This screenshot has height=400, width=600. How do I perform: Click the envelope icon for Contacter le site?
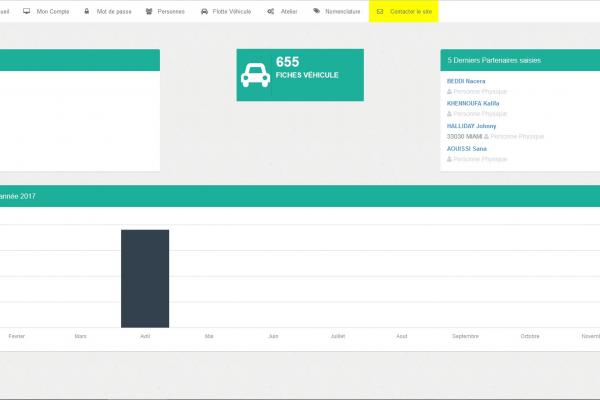pyautogui.click(x=380, y=11)
